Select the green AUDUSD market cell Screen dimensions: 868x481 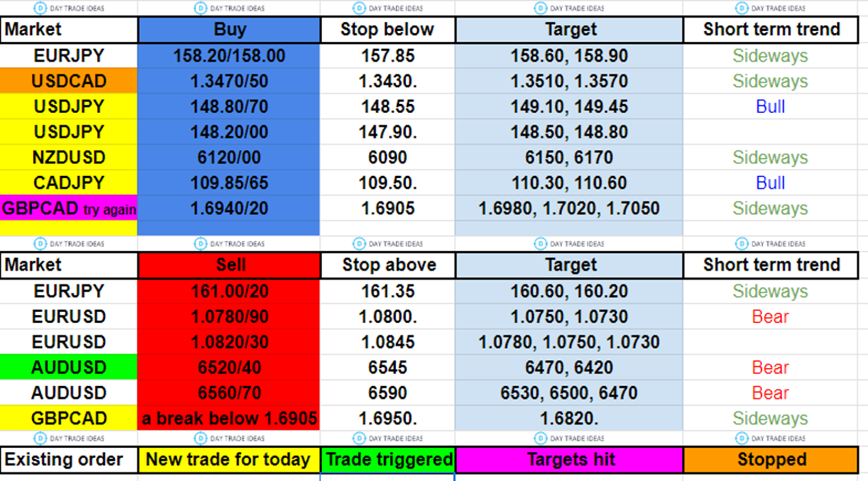point(69,367)
